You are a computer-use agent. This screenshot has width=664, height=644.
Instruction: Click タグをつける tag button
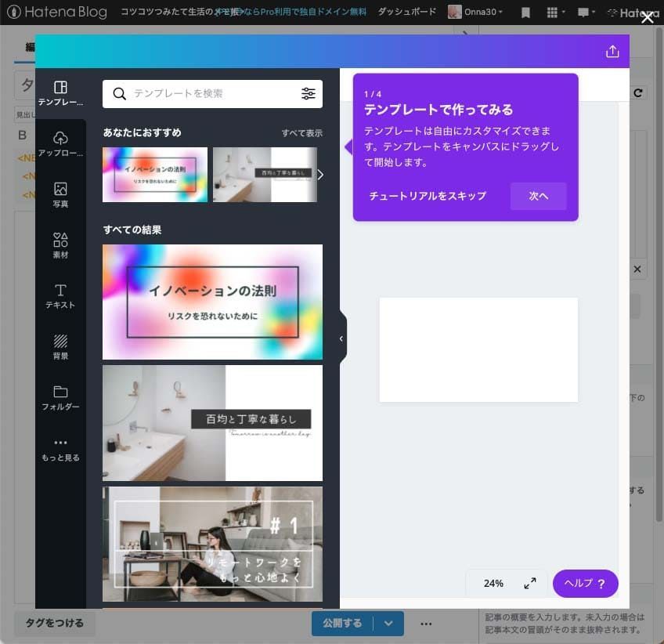click(x=55, y=623)
